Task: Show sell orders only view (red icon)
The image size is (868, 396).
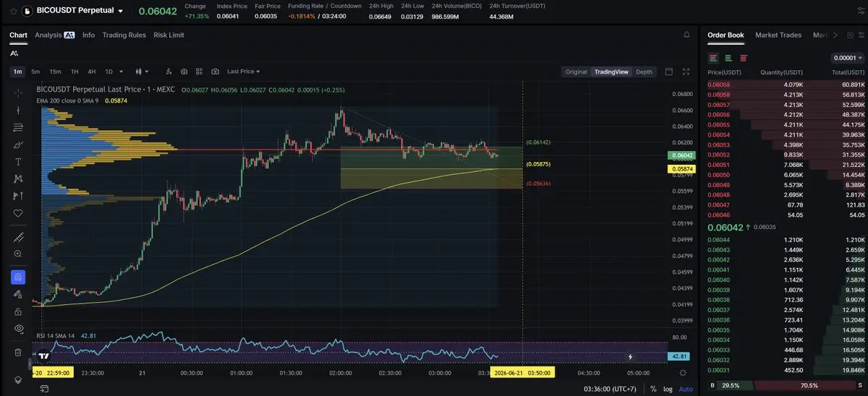Action: 744,58
